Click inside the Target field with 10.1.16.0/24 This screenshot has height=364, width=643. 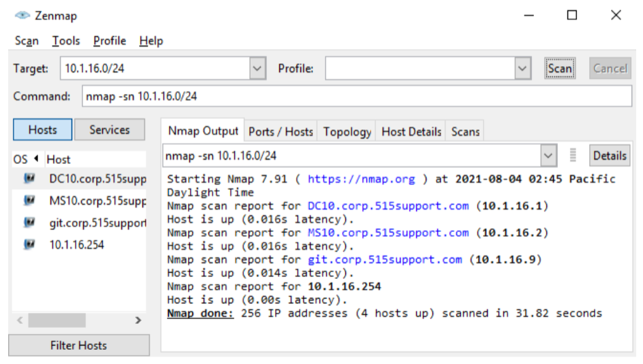point(155,69)
